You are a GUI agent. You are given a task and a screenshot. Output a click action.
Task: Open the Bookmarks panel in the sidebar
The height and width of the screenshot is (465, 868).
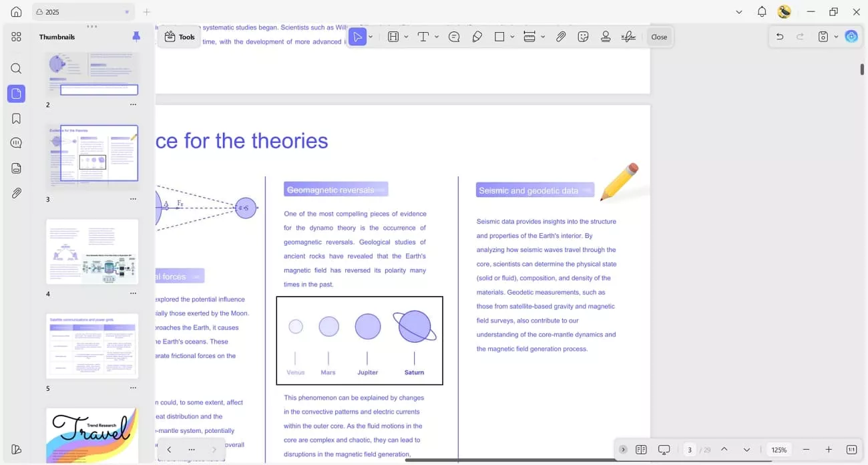pyautogui.click(x=16, y=119)
